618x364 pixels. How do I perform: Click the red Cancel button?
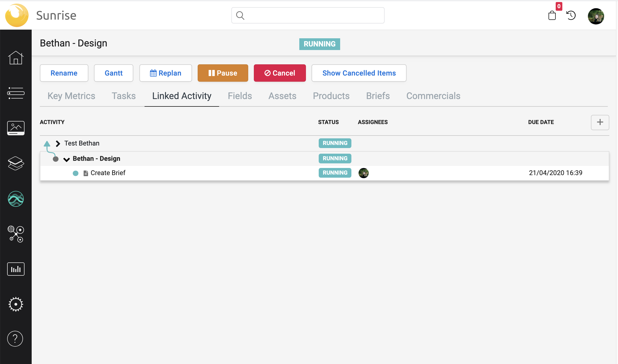280,73
